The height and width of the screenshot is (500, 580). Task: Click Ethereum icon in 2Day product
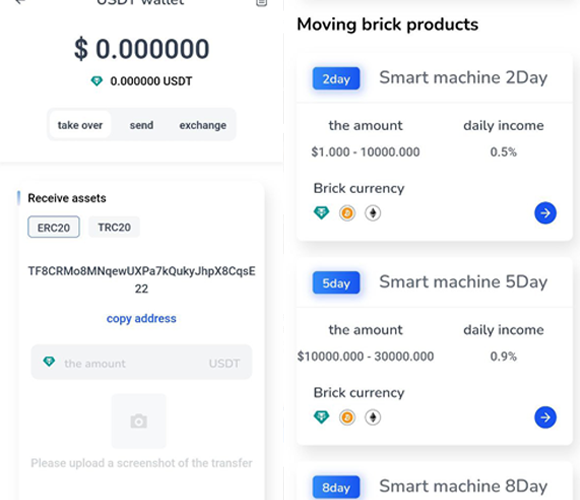click(373, 213)
